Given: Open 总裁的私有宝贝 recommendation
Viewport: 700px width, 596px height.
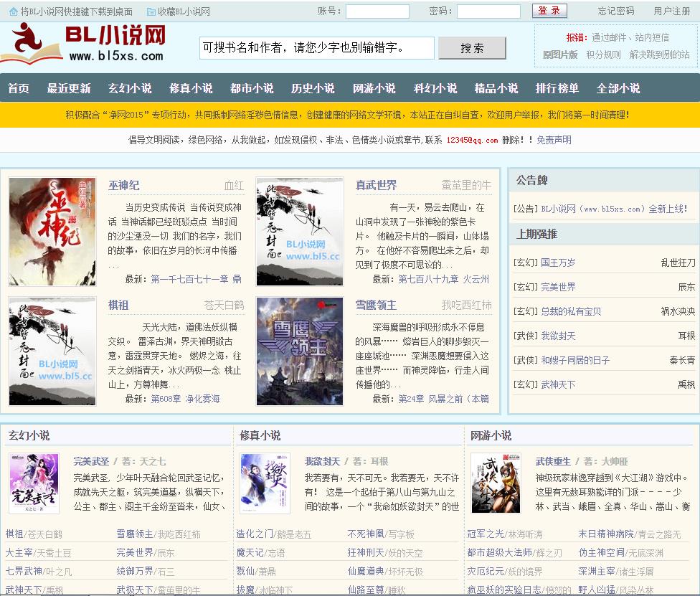Looking at the screenshot, I should [571, 311].
